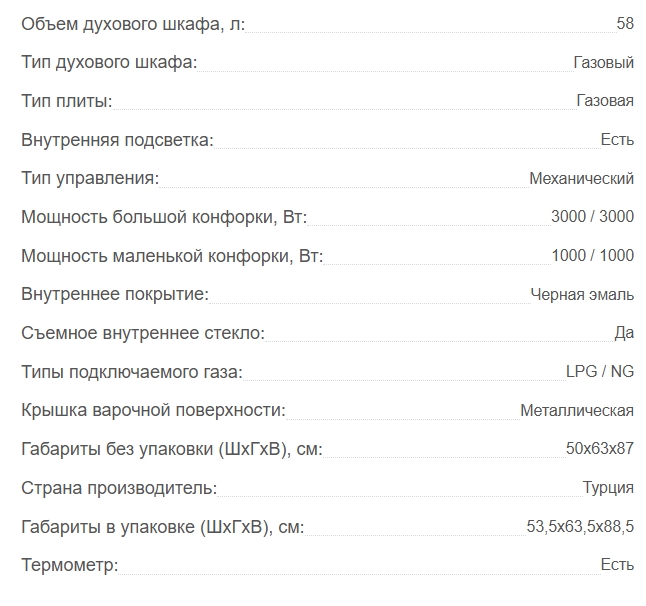Screen dimensions: 646x606
Task: Select the 'Внутреннее покрытие' label
Action: pyautogui.click(x=115, y=294)
